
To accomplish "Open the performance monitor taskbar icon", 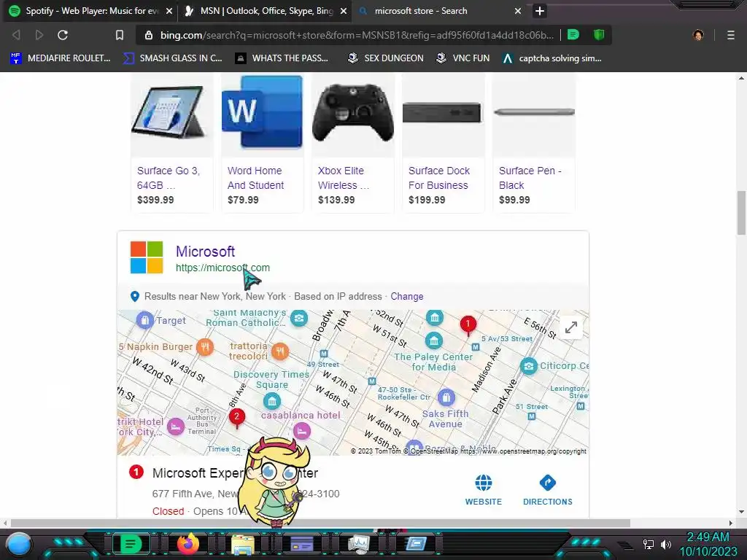I will [x=359, y=544].
